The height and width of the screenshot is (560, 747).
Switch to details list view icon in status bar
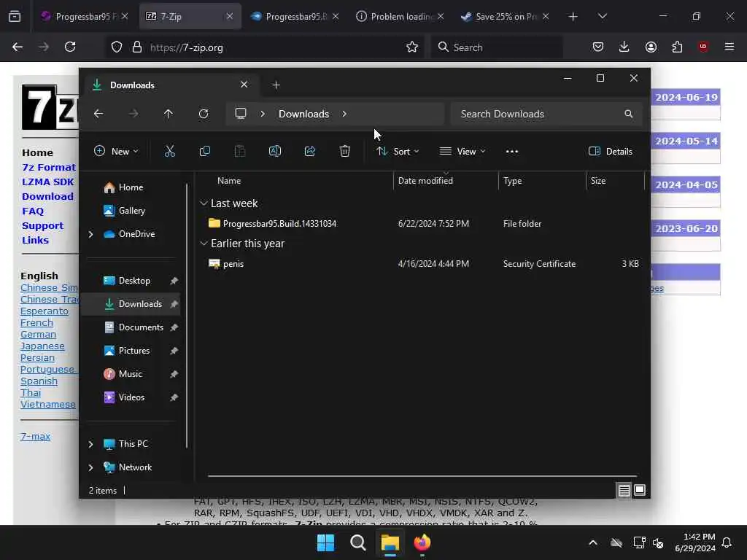624,490
